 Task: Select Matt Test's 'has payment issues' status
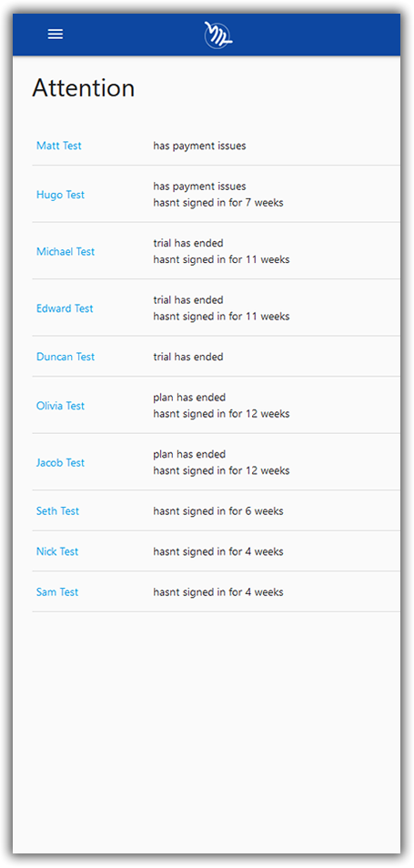pyautogui.click(x=199, y=146)
